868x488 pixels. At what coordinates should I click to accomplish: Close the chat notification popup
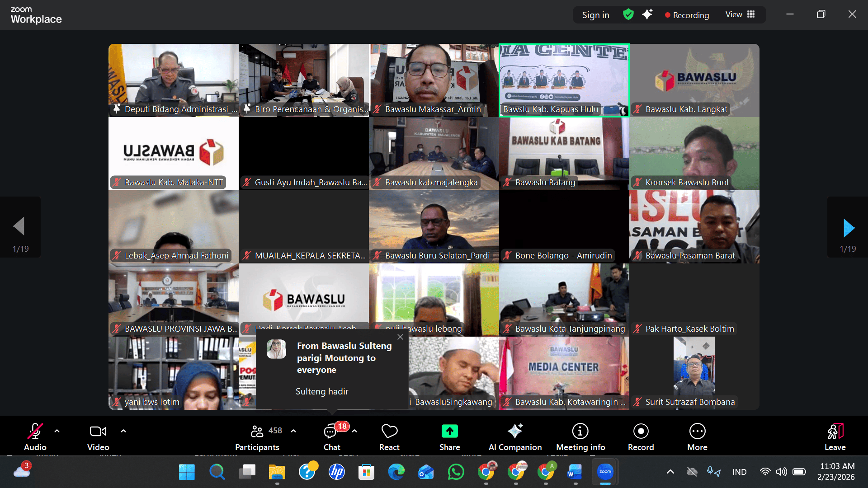400,337
